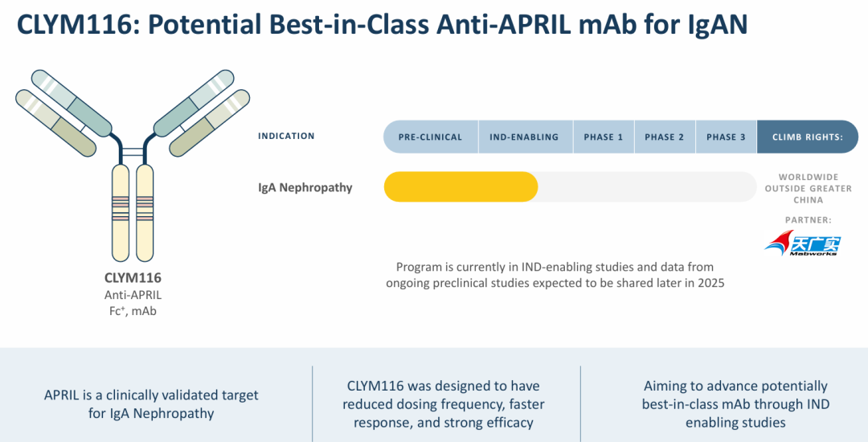Image resolution: width=868 pixels, height=442 pixels.
Task: Click the IgA Nephropathy indication label
Action: pyautogui.click(x=305, y=187)
